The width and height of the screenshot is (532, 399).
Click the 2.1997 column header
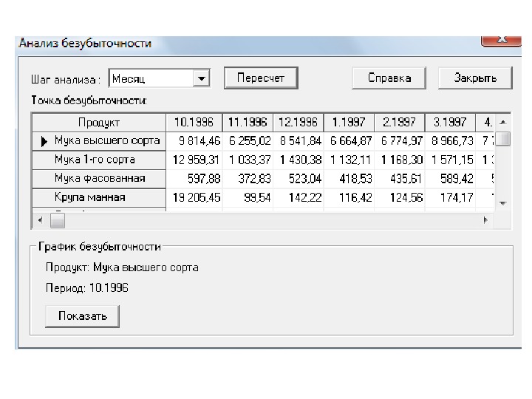400,122
